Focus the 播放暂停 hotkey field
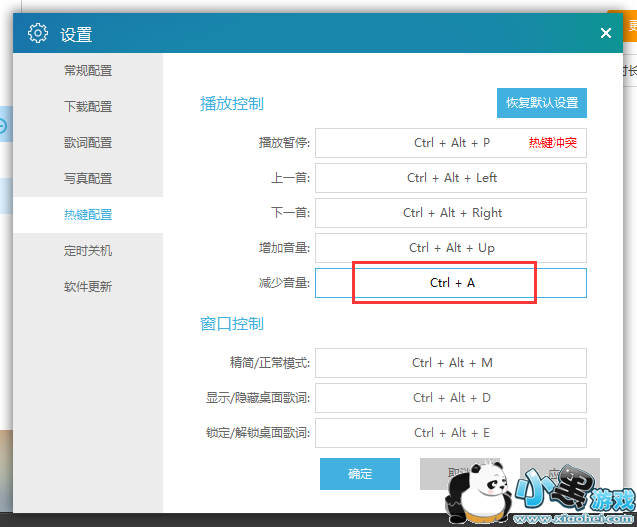 point(451,143)
